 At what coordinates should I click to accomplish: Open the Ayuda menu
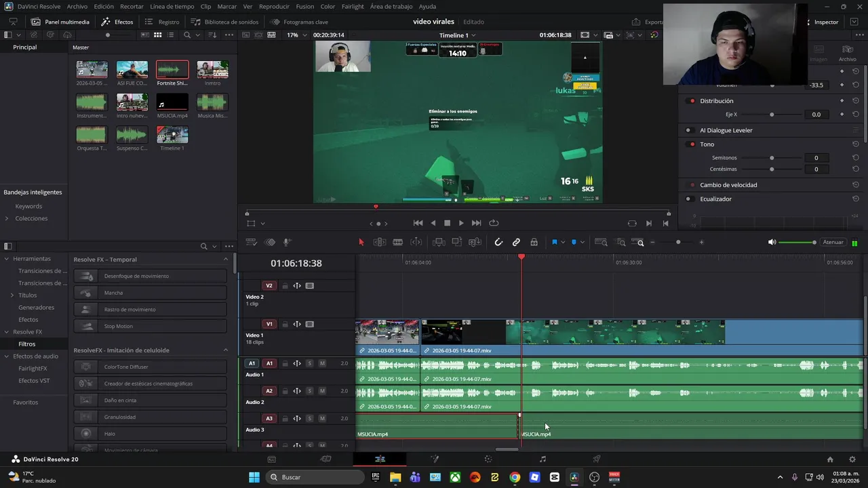click(x=427, y=6)
